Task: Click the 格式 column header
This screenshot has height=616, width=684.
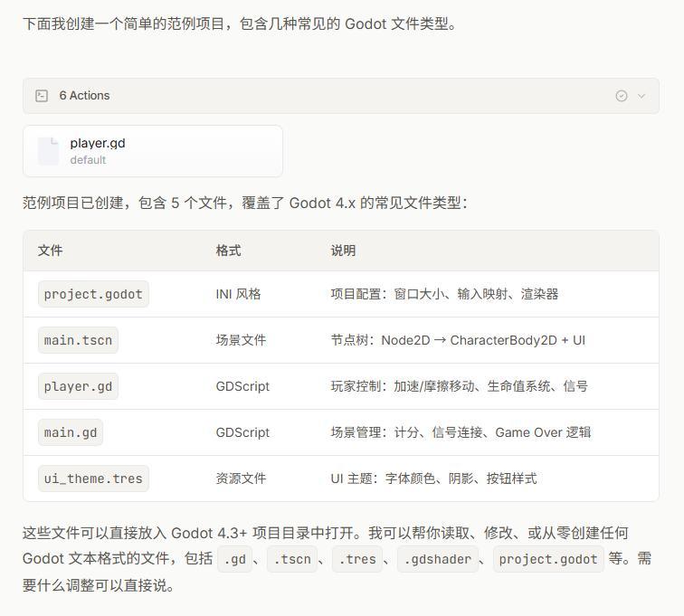Action: click(228, 251)
